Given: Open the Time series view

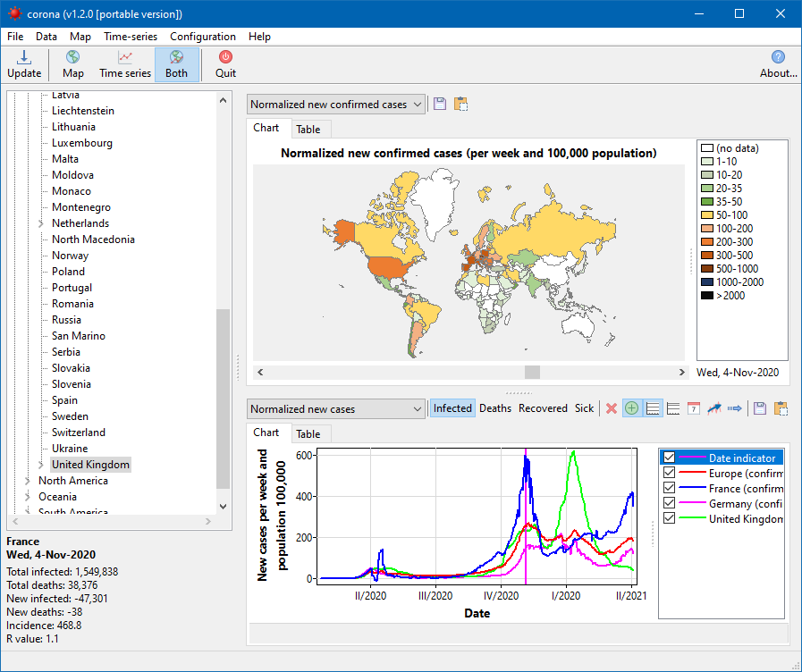Looking at the screenshot, I should (125, 64).
